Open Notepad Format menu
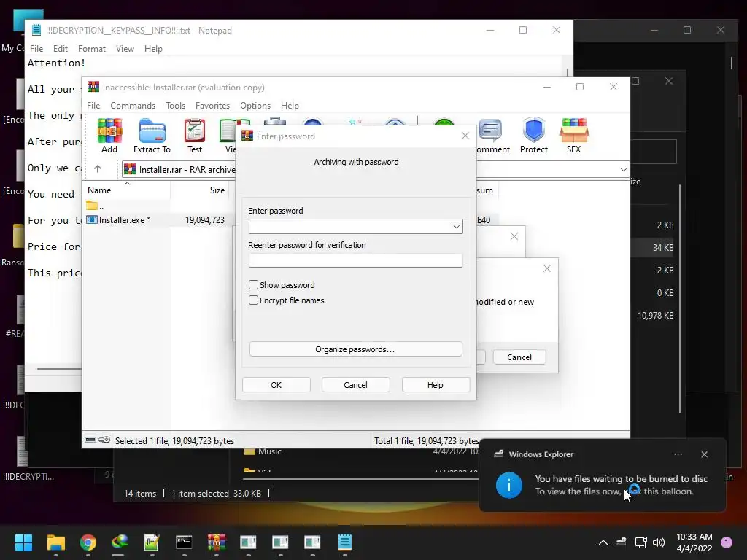This screenshot has height=560, width=747. (91, 49)
